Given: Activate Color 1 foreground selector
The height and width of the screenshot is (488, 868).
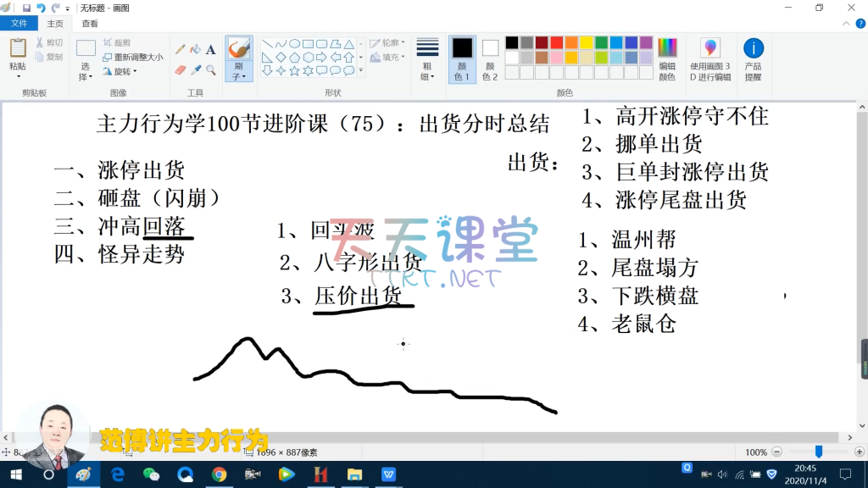Looking at the screenshot, I should [x=462, y=59].
